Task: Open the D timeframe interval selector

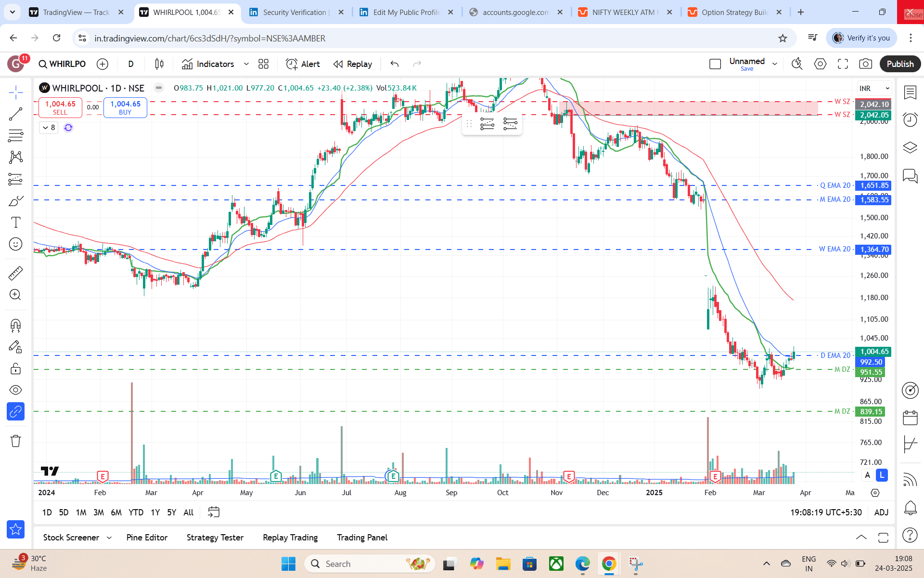Action: point(131,64)
